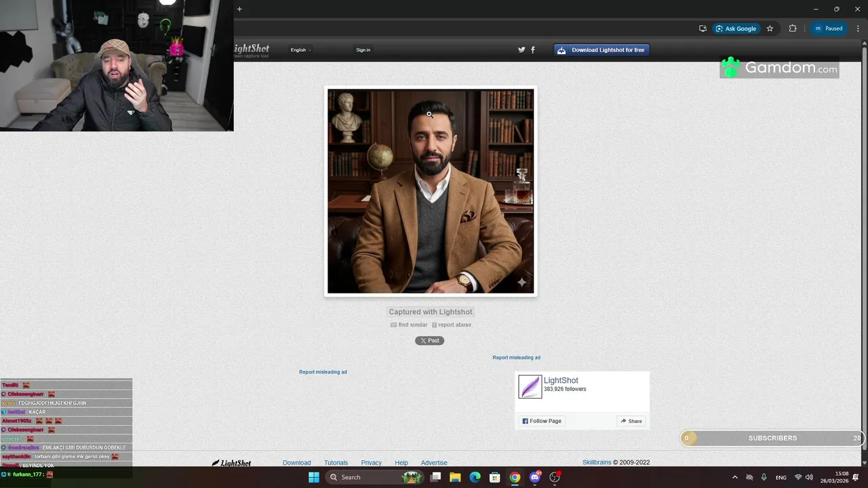Open Discord from the taskbar
The image size is (868, 488).
tap(535, 477)
